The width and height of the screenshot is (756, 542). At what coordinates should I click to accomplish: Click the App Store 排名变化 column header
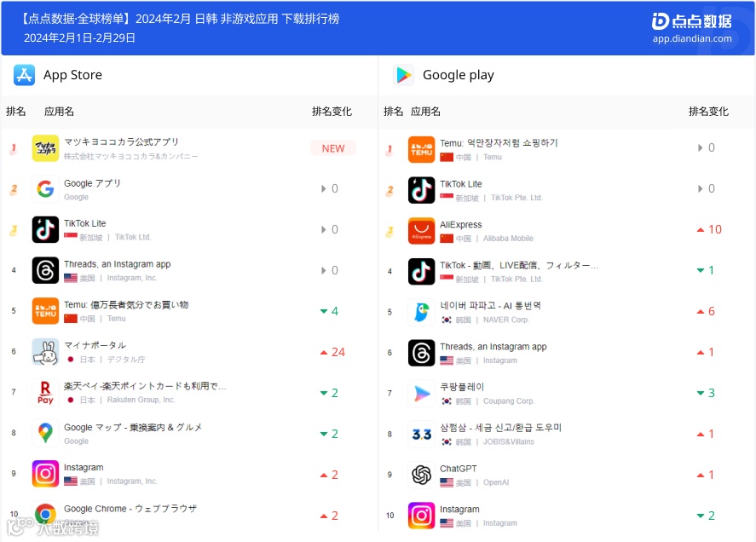tap(332, 112)
